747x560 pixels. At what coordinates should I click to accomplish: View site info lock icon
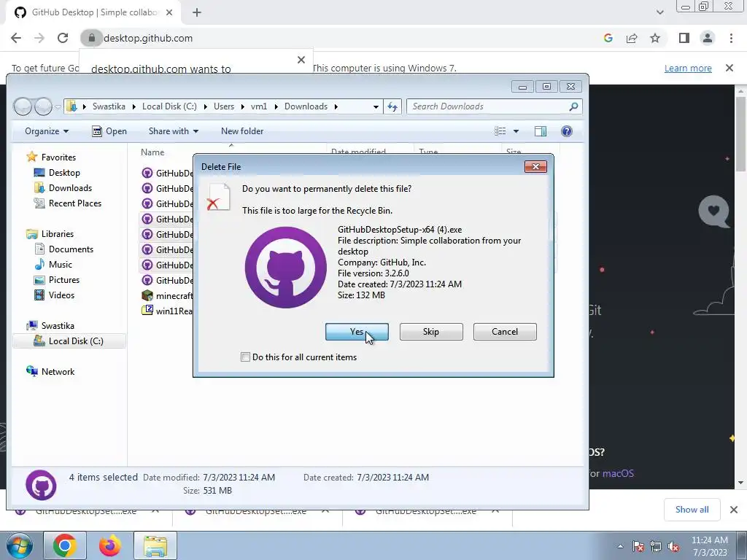point(91,38)
